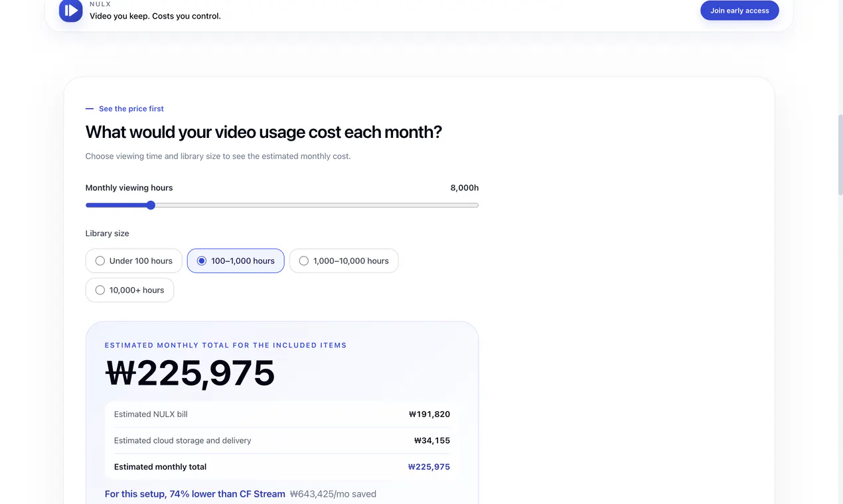This screenshot has height=504, width=843.
Task: Click the ₩225,975 large total amount
Action: pos(190,373)
